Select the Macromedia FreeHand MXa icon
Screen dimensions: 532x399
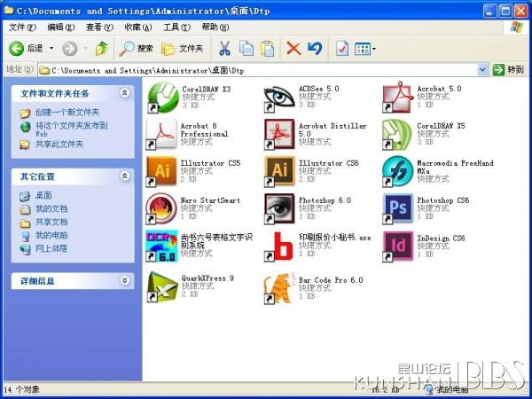pyautogui.click(x=397, y=171)
